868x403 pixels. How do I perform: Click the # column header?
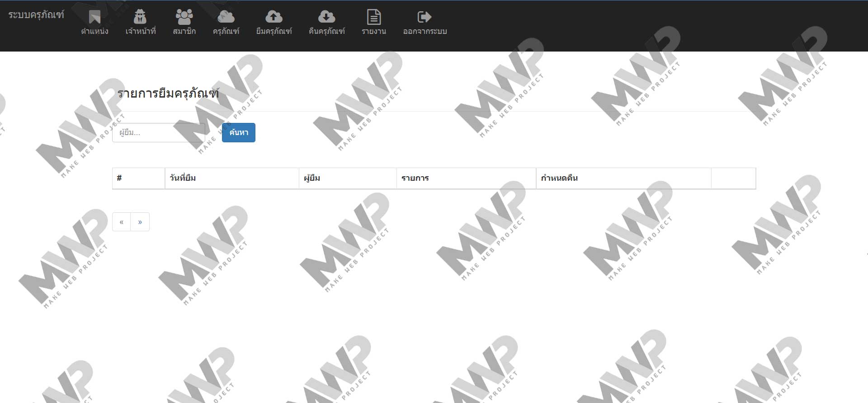point(138,178)
